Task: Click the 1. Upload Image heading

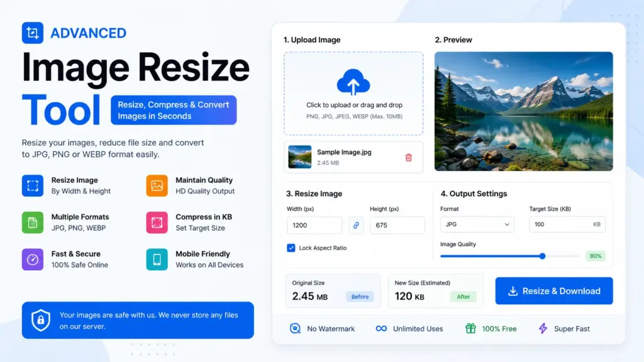Action: [x=312, y=40]
